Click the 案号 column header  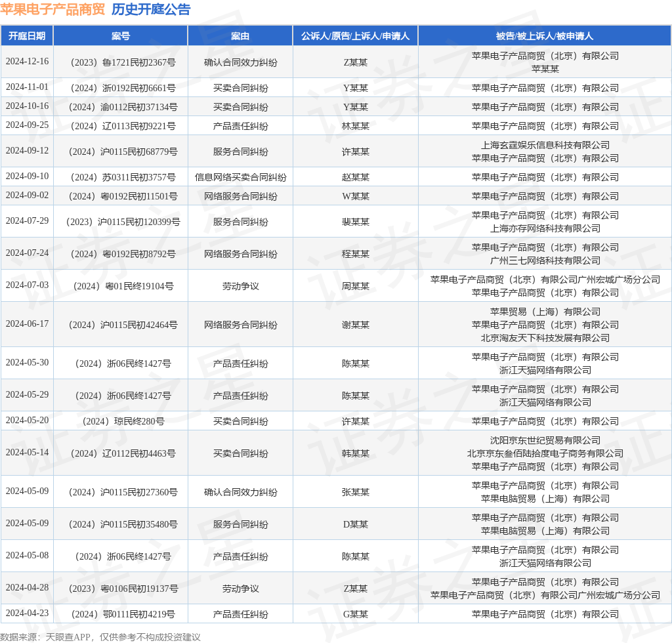tap(121, 36)
